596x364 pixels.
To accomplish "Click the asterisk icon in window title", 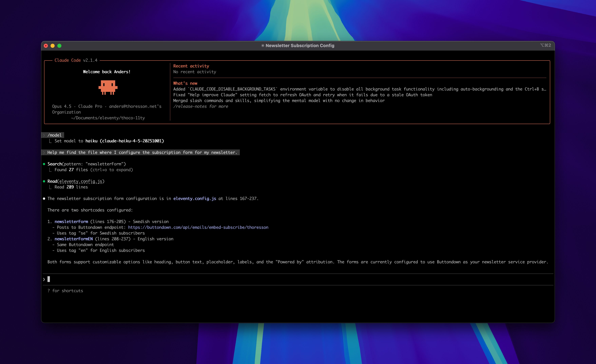I will click(263, 46).
